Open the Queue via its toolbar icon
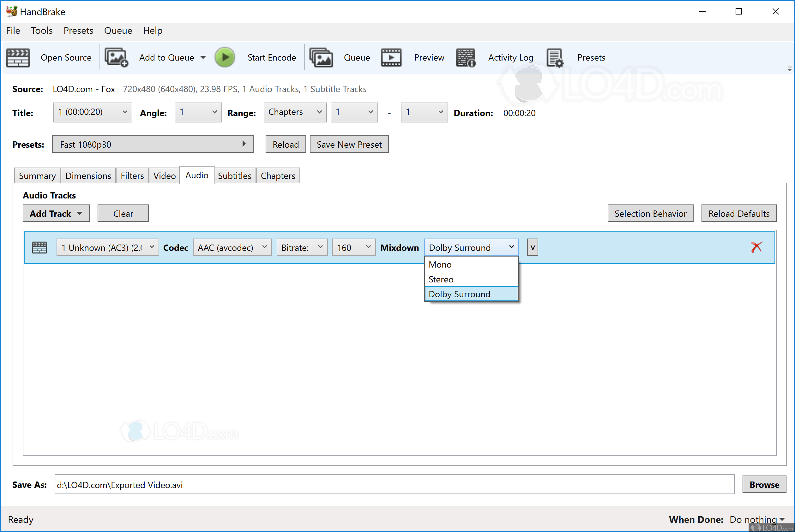The height and width of the screenshot is (532, 795). point(321,57)
